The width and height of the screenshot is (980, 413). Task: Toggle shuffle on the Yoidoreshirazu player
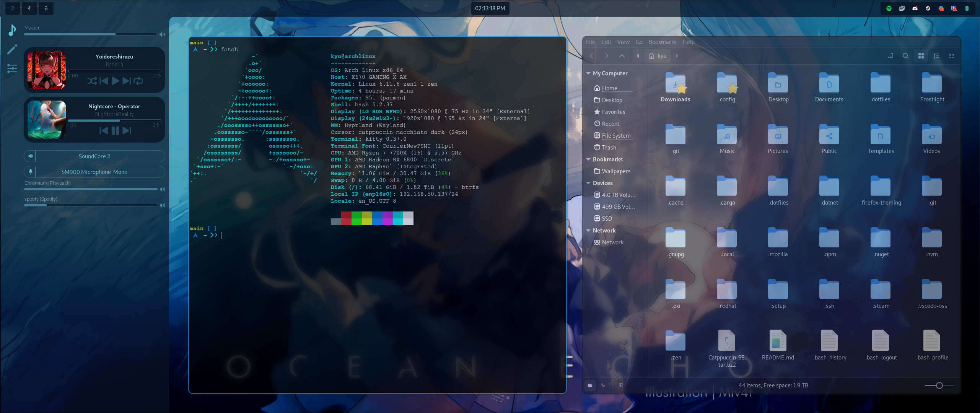92,81
